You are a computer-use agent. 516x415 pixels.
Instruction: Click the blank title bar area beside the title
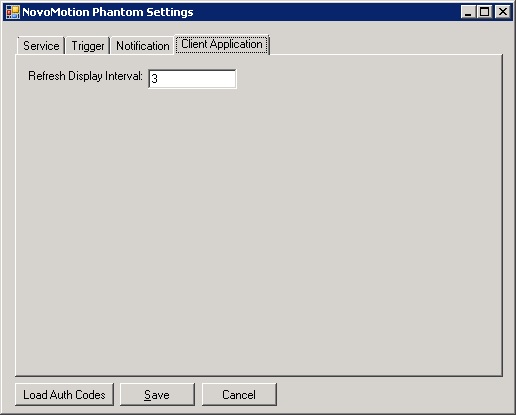click(327, 12)
